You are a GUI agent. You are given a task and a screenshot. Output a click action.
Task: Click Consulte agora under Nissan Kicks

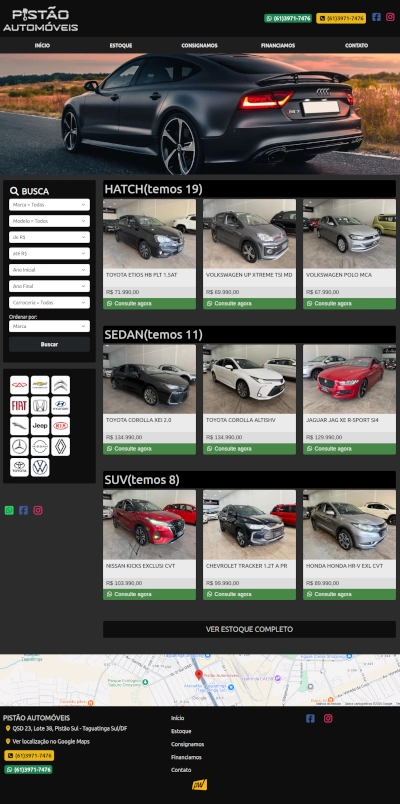coord(149,594)
